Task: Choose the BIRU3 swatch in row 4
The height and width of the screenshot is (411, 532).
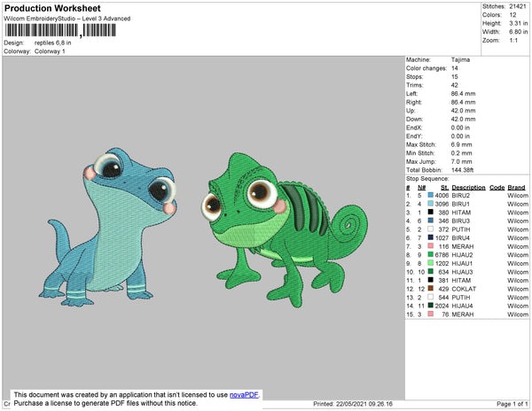Action: (x=431, y=221)
